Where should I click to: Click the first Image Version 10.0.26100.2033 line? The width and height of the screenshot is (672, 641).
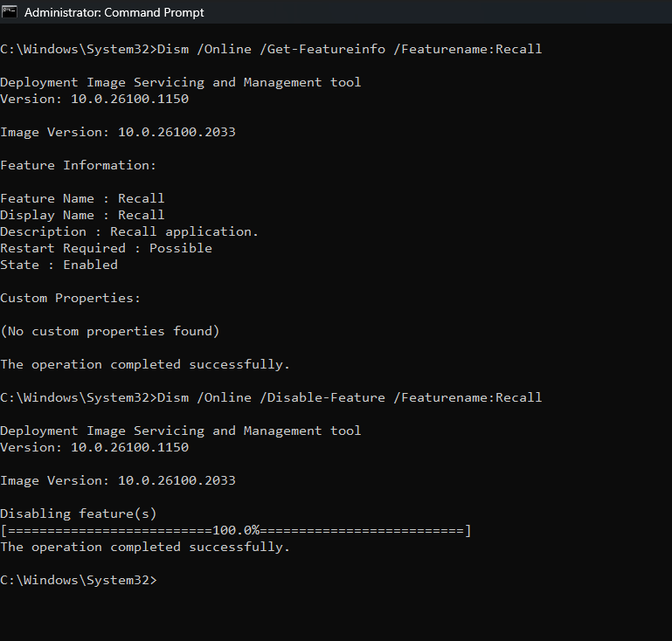coord(117,132)
